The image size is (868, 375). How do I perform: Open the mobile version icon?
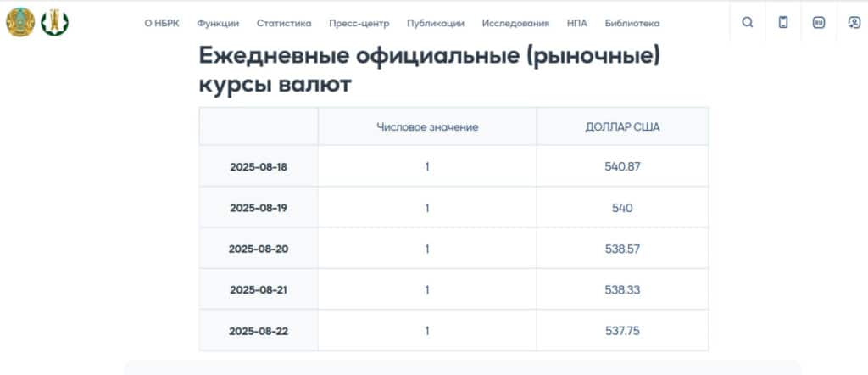pyautogui.click(x=782, y=23)
